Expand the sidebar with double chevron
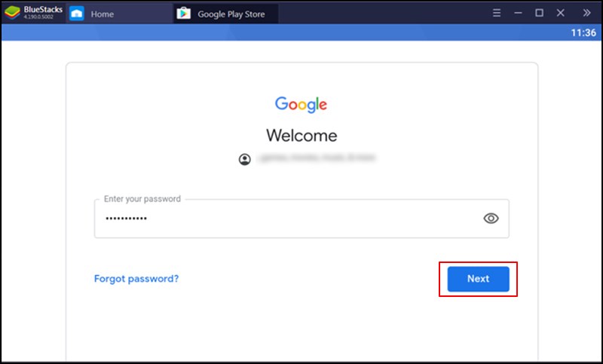 coord(587,14)
